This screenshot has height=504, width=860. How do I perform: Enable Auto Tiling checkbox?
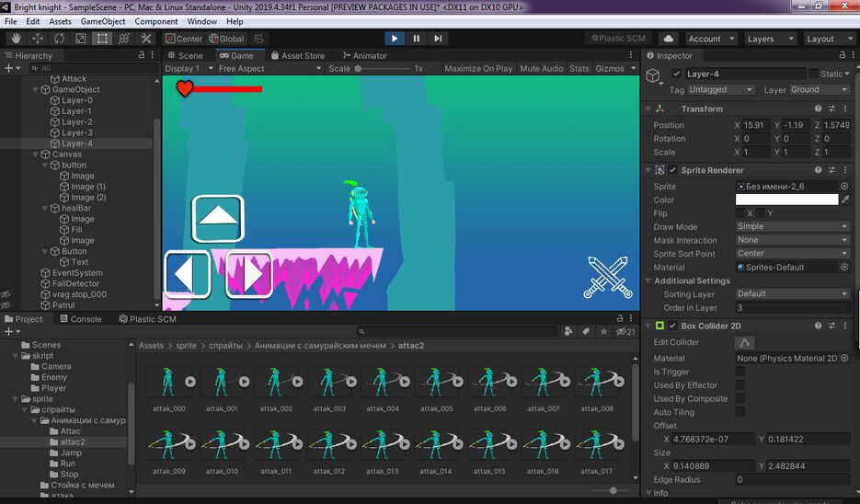click(x=740, y=412)
